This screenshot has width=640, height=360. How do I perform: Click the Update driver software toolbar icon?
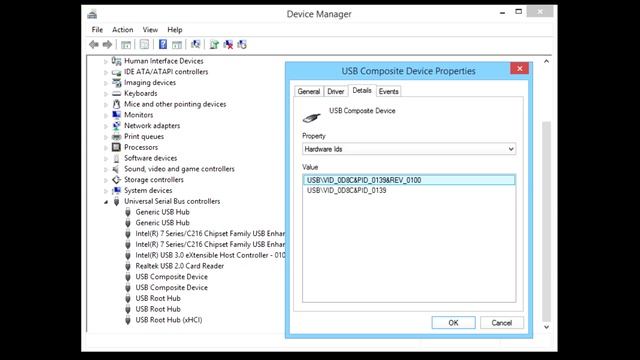coord(214,44)
